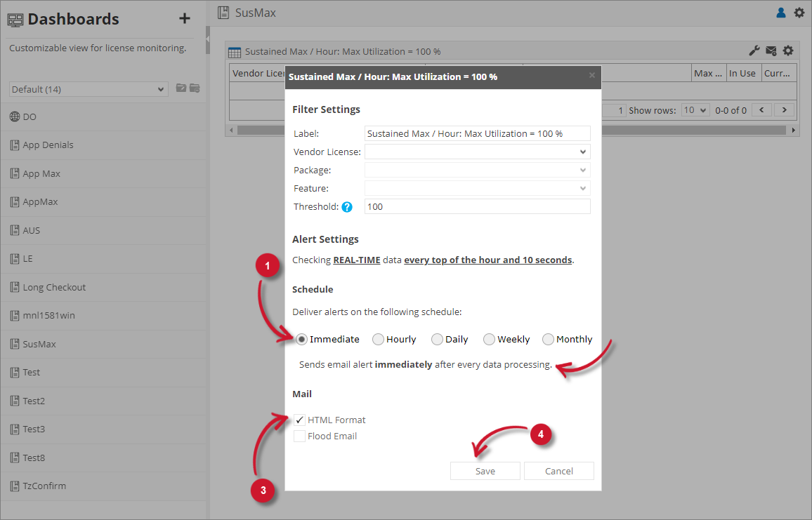Click the widget scrollbar left arrow

[x=232, y=131]
